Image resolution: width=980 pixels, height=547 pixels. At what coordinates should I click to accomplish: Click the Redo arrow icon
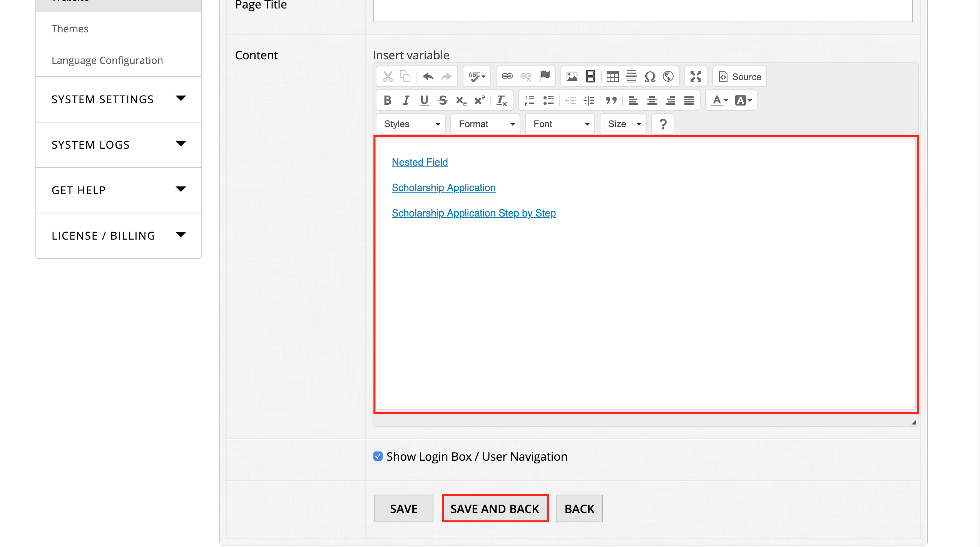(447, 77)
